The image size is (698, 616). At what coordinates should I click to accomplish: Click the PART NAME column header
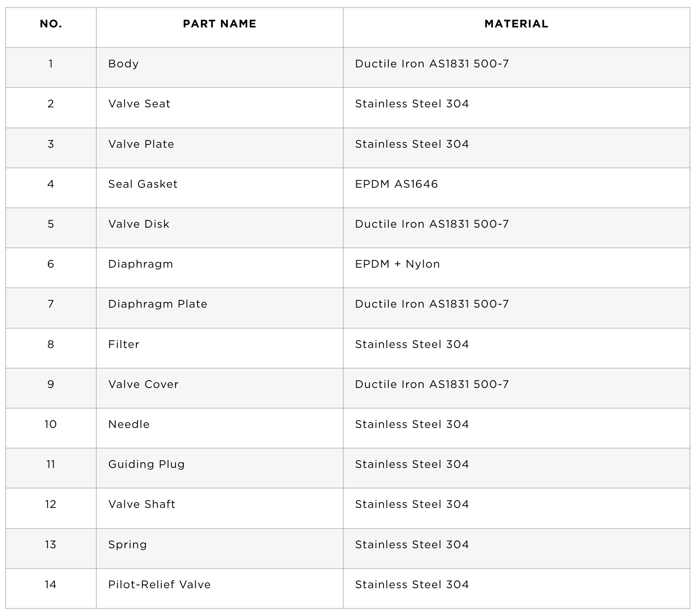click(220, 24)
